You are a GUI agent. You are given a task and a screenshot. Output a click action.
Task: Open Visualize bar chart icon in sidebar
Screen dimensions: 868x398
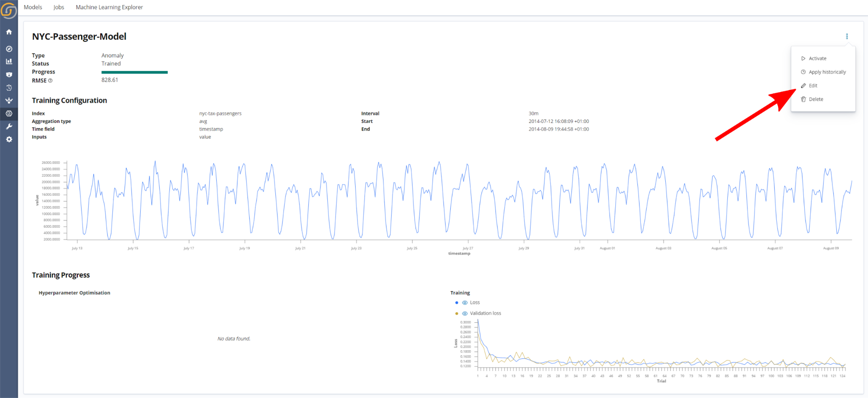click(9, 62)
